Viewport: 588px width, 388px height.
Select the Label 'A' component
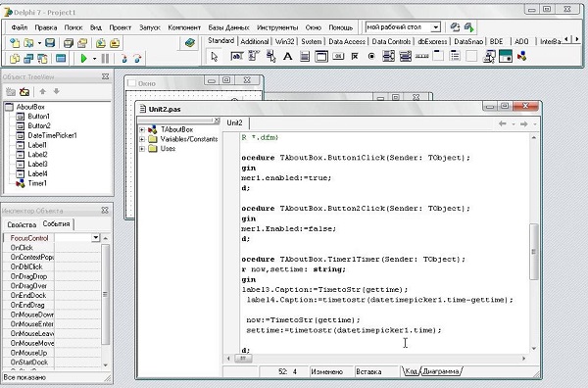pyautogui.click(x=287, y=57)
